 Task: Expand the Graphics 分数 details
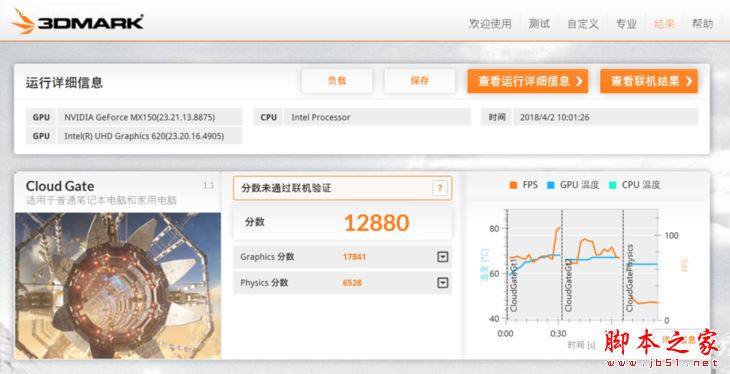[x=443, y=257]
